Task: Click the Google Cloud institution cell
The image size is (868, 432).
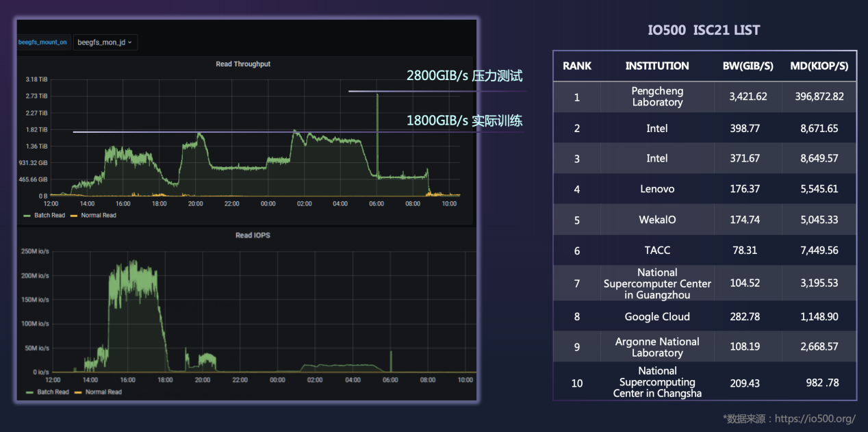Action: 657,317
